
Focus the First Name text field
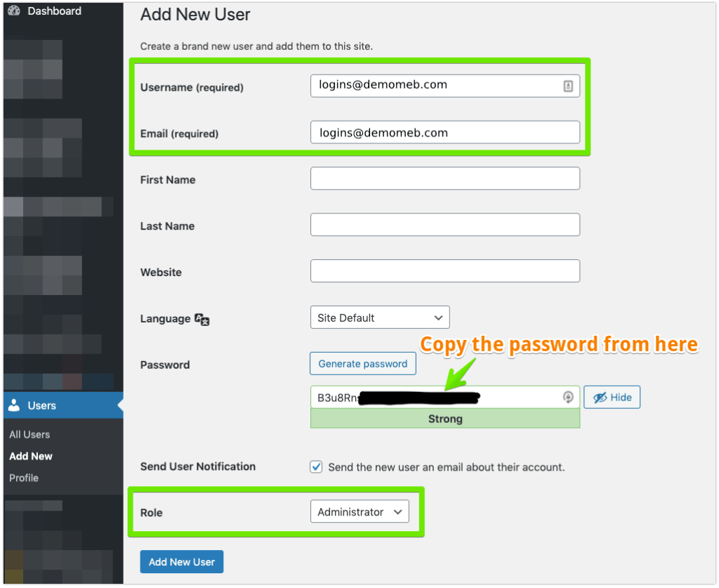(x=445, y=178)
